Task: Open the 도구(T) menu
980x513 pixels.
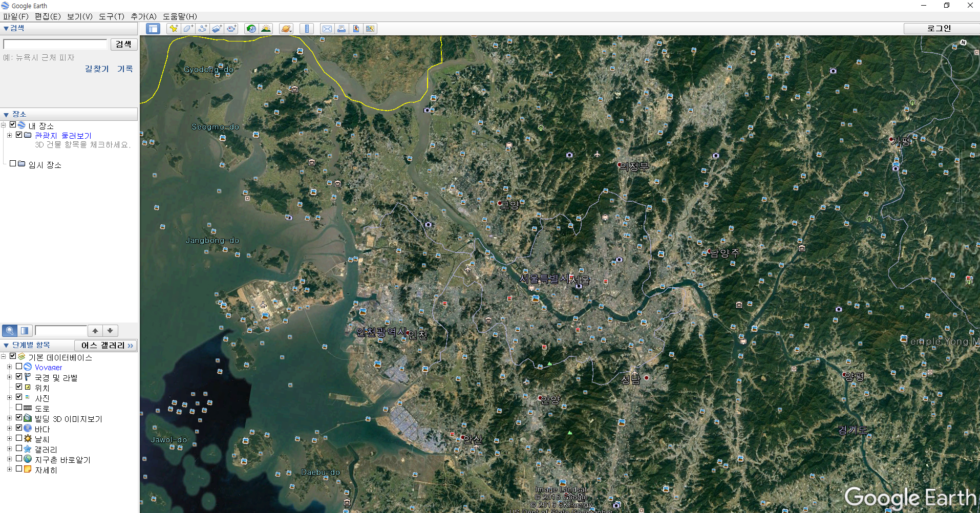Action: coord(112,16)
